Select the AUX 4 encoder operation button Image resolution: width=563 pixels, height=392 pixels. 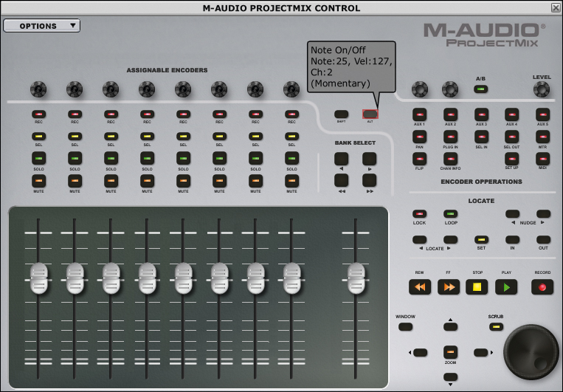click(x=511, y=114)
